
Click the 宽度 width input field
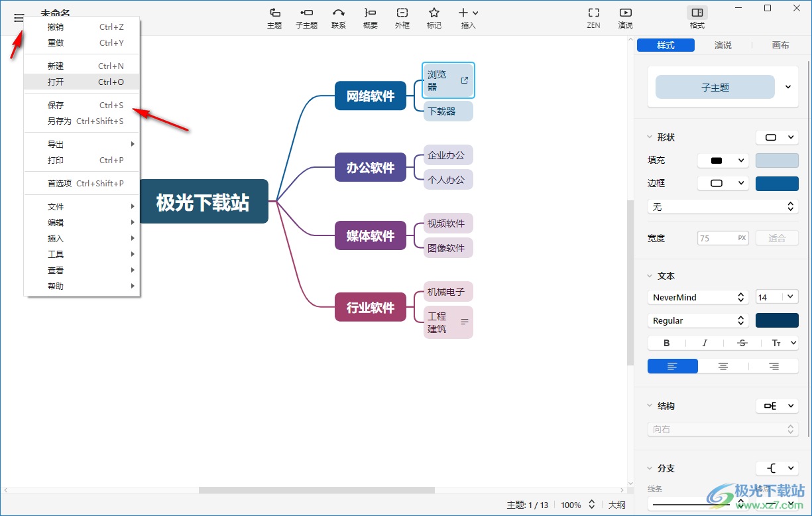click(723, 238)
